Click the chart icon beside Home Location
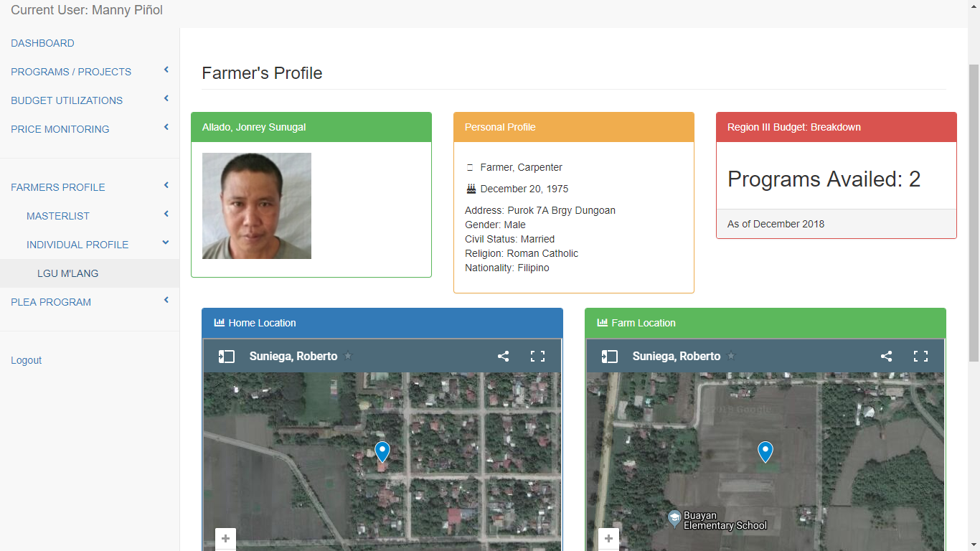The width and height of the screenshot is (980, 551). [220, 323]
